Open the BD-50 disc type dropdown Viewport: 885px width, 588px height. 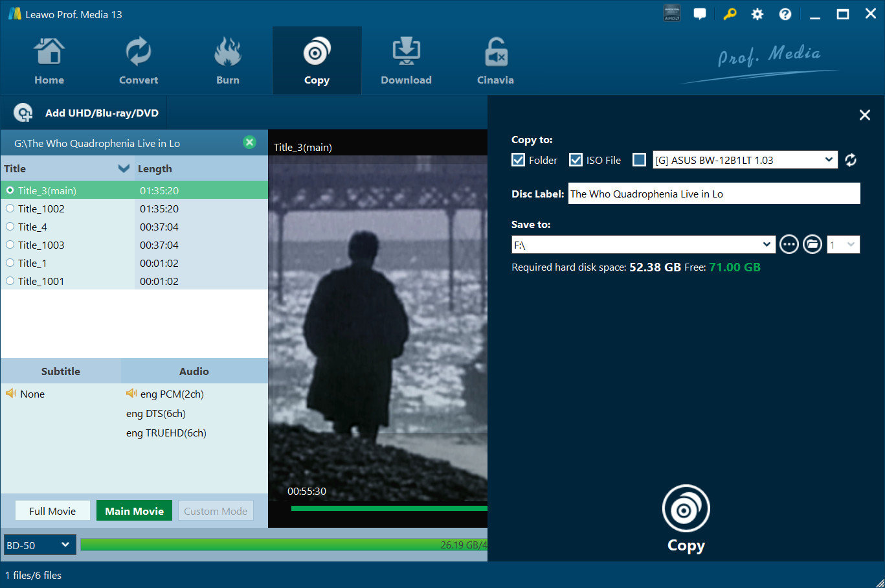[40, 545]
